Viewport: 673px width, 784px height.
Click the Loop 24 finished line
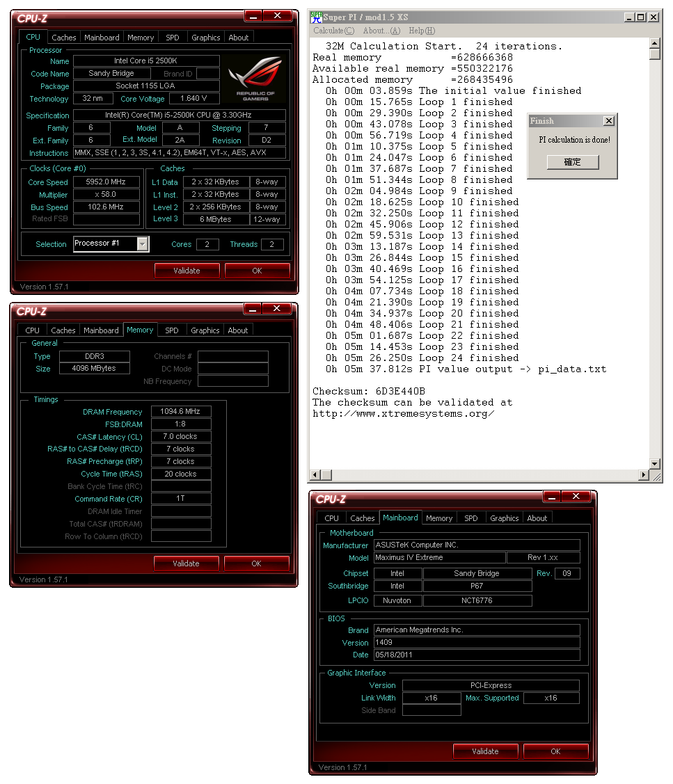click(422, 358)
